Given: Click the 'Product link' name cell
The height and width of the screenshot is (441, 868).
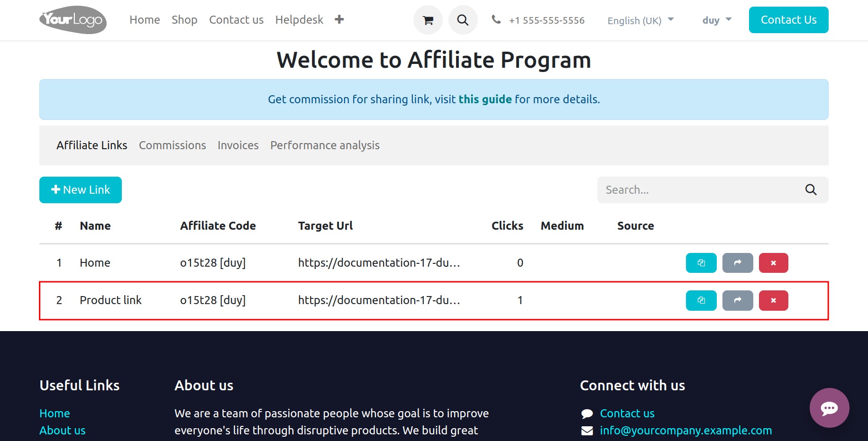Looking at the screenshot, I should tap(110, 300).
